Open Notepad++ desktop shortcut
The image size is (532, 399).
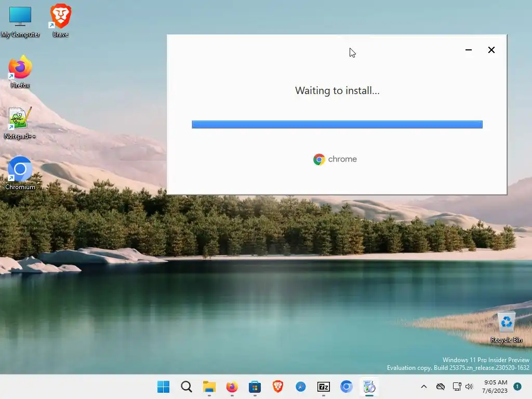[x=20, y=123]
